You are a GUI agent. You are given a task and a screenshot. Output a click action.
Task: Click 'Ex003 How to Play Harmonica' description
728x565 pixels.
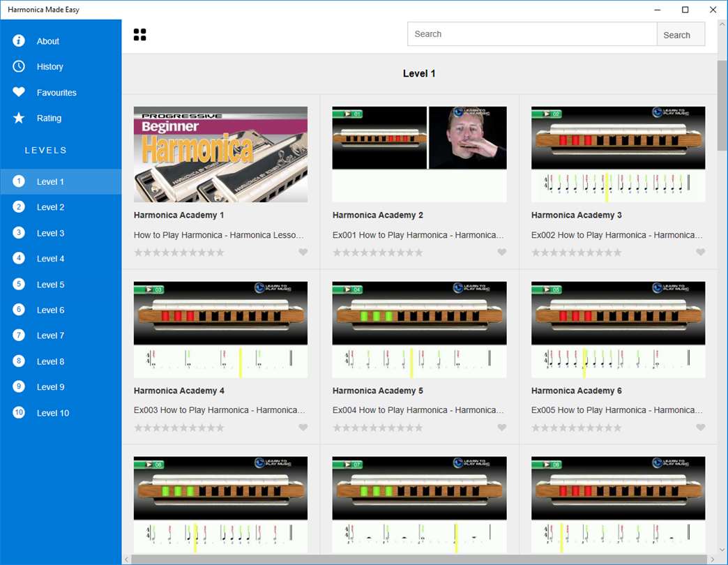click(220, 410)
